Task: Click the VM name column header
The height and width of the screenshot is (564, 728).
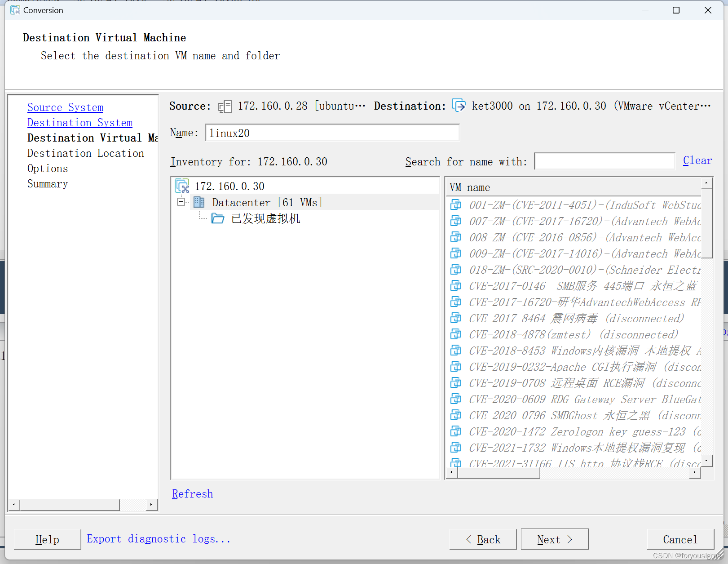Action: pyautogui.click(x=574, y=187)
